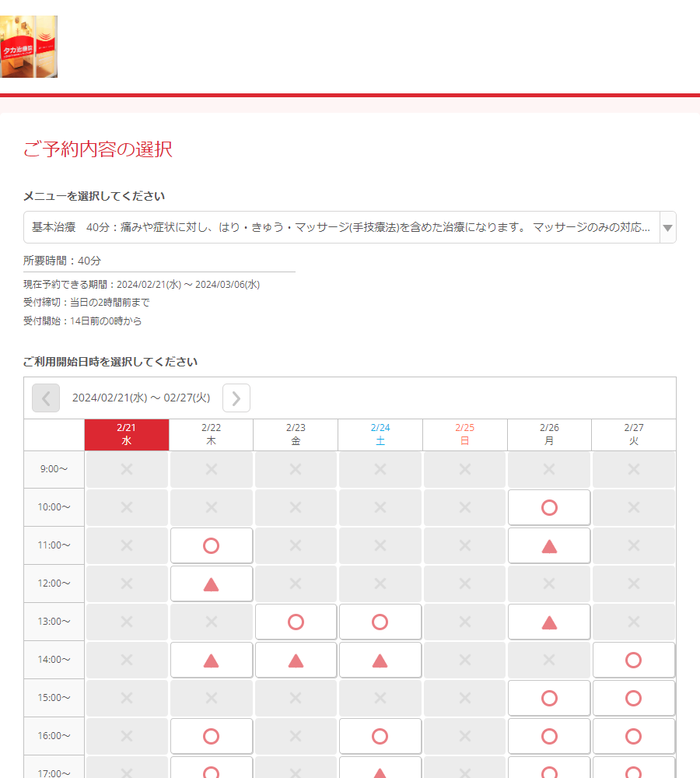Click the 2/24 Saturday column header
700x778 pixels.
(380, 434)
